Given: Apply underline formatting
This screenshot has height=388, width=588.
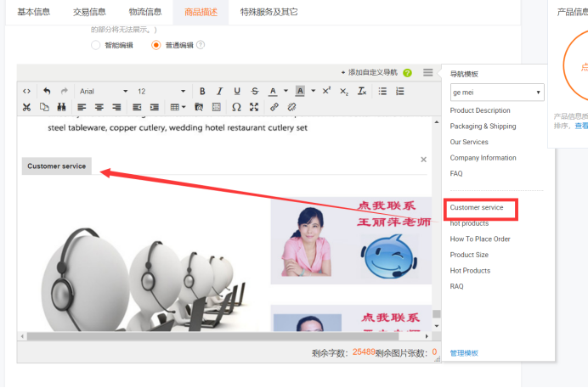Looking at the screenshot, I should coord(237,92).
